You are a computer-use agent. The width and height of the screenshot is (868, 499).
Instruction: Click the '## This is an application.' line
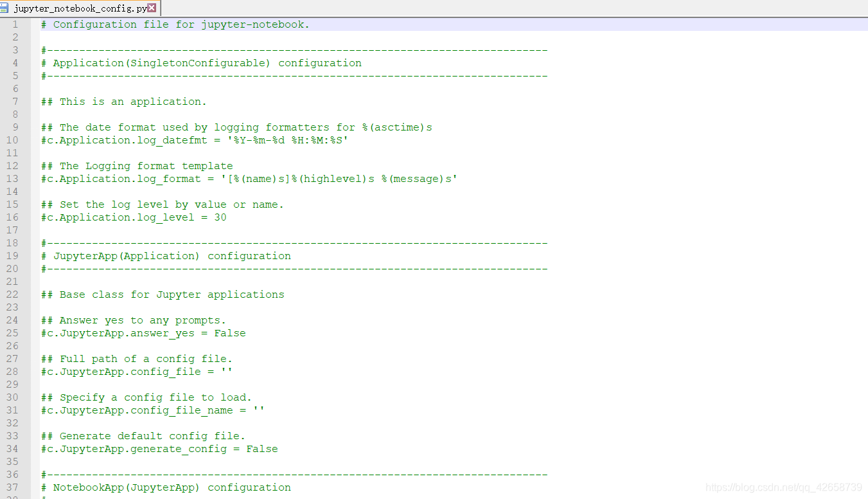coord(124,102)
